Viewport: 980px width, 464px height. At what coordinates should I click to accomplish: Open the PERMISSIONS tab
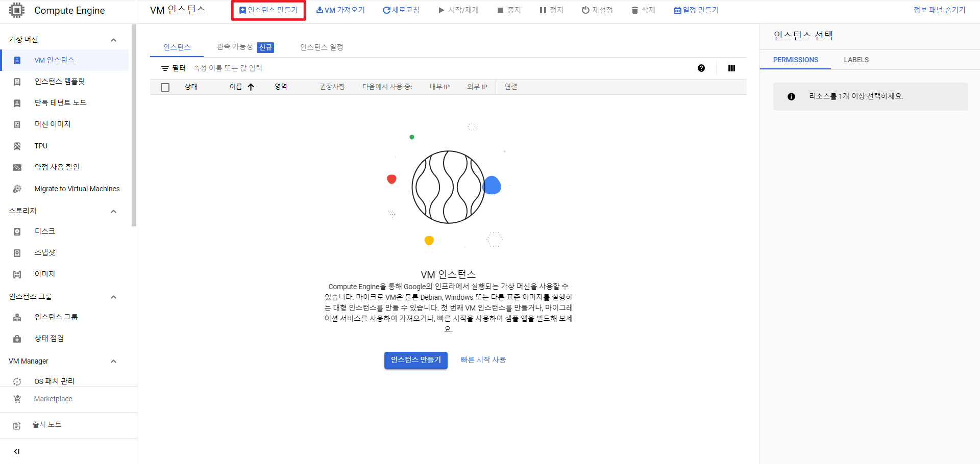click(x=795, y=60)
